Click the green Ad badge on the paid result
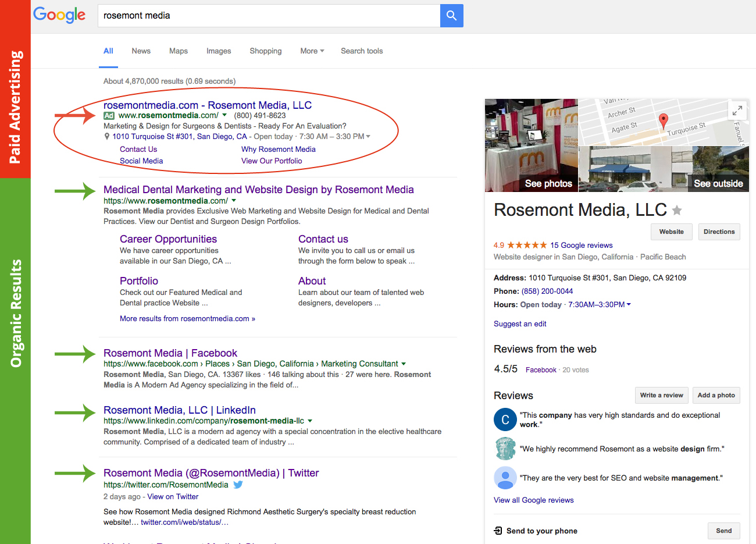This screenshot has height=544, width=756. click(109, 116)
